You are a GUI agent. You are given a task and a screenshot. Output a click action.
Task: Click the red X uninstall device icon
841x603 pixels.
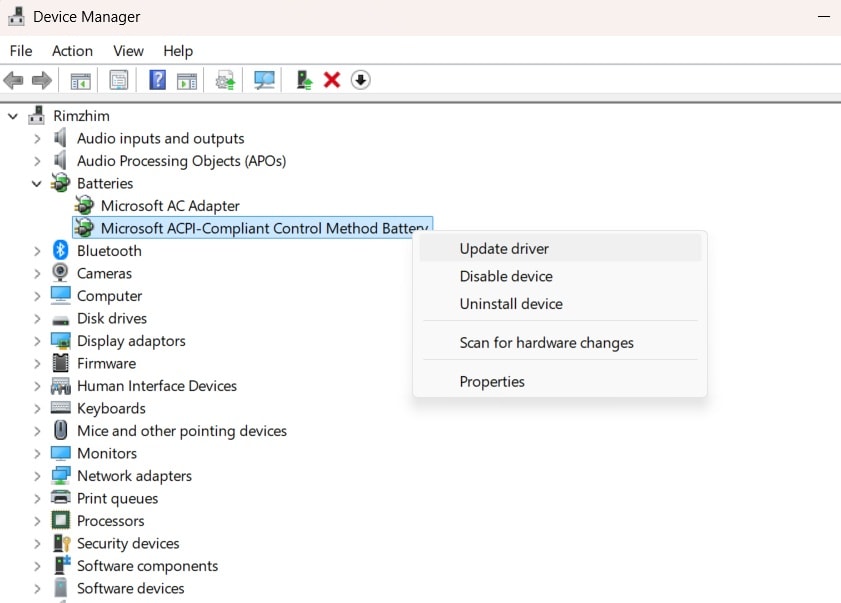tap(332, 80)
